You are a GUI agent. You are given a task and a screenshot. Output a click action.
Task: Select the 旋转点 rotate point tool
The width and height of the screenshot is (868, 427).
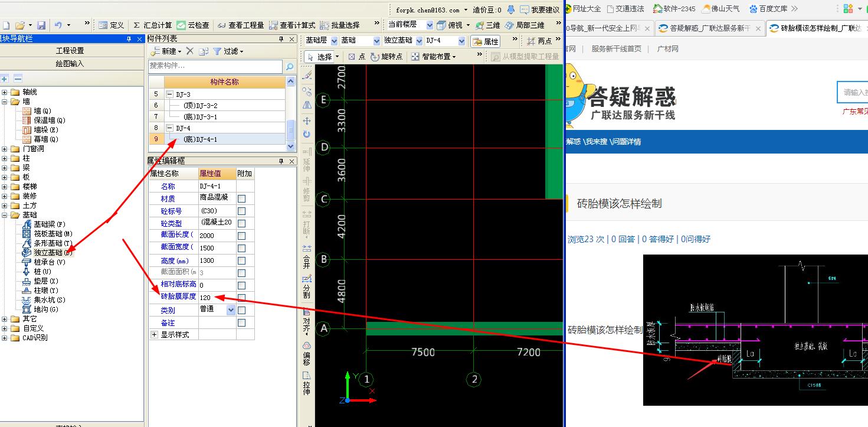coord(386,57)
